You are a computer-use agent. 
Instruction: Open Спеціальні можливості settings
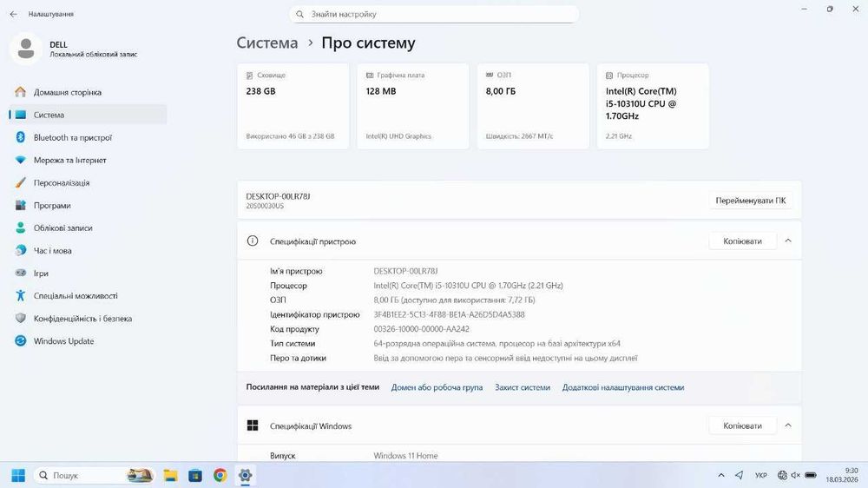pyautogui.click(x=88, y=296)
